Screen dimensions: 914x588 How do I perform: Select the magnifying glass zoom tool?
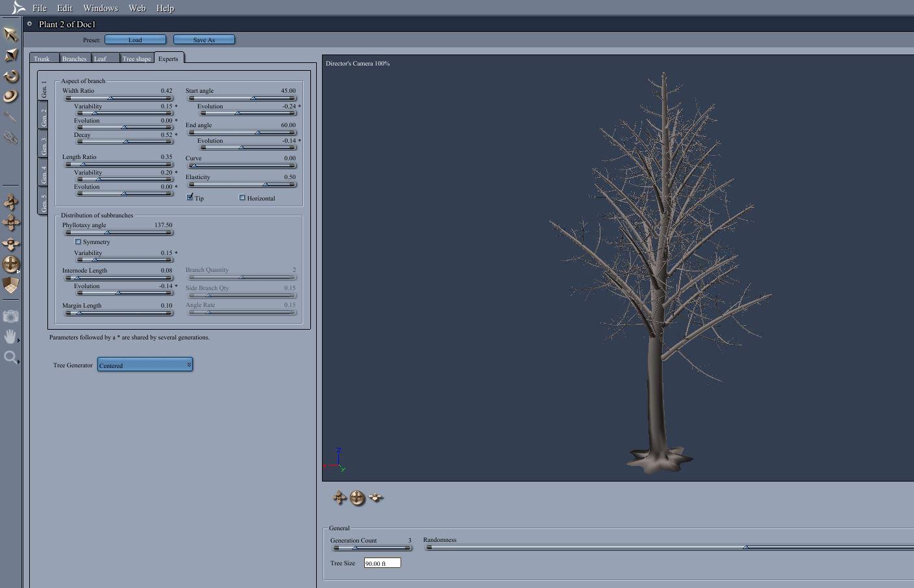(x=10, y=357)
